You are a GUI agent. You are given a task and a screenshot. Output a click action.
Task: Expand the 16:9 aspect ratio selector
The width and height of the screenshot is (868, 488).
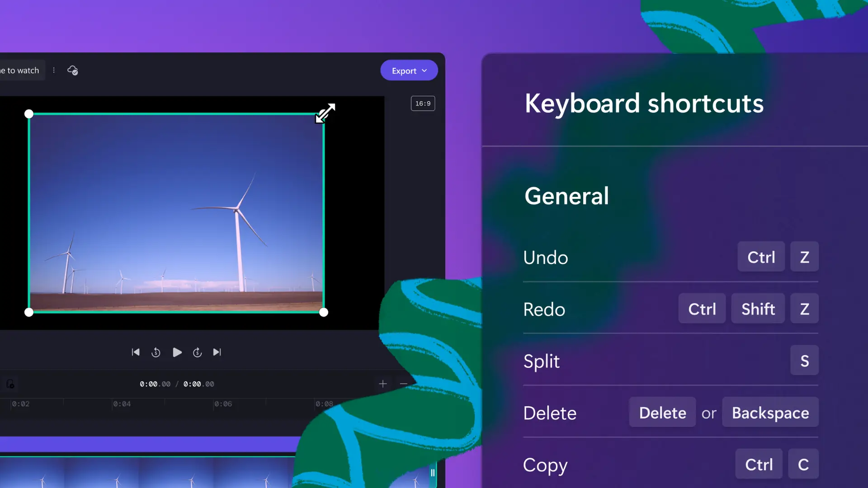423,103
